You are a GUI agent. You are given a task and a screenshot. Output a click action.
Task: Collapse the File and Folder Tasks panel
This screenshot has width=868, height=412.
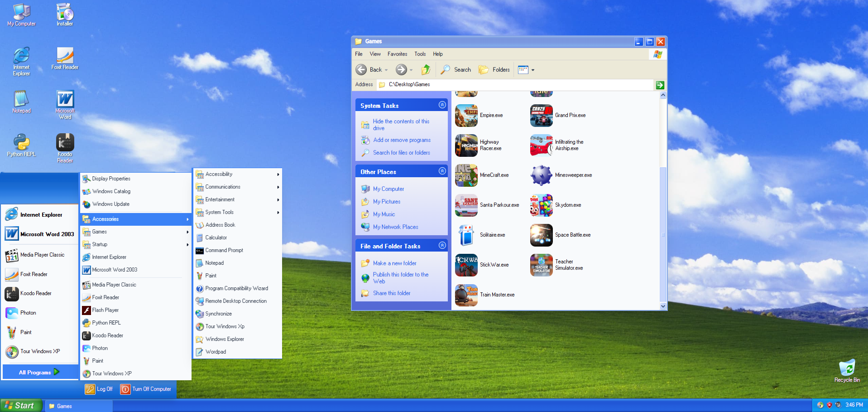click(x=442, y=246)
